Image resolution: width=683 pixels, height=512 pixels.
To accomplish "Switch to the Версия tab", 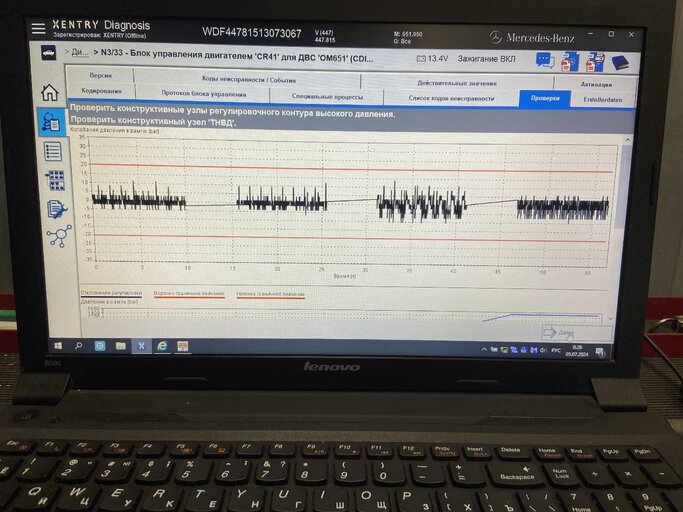I will [x=101, y=75].
